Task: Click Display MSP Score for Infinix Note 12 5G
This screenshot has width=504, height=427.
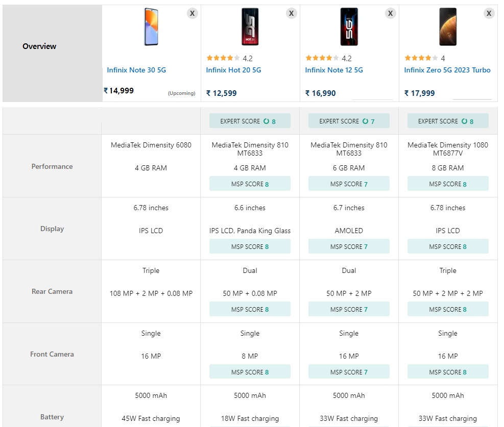Action: coord(349,246)
